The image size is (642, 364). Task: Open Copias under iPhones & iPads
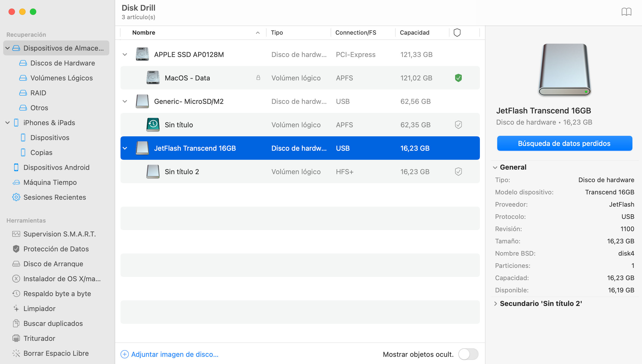41,153
